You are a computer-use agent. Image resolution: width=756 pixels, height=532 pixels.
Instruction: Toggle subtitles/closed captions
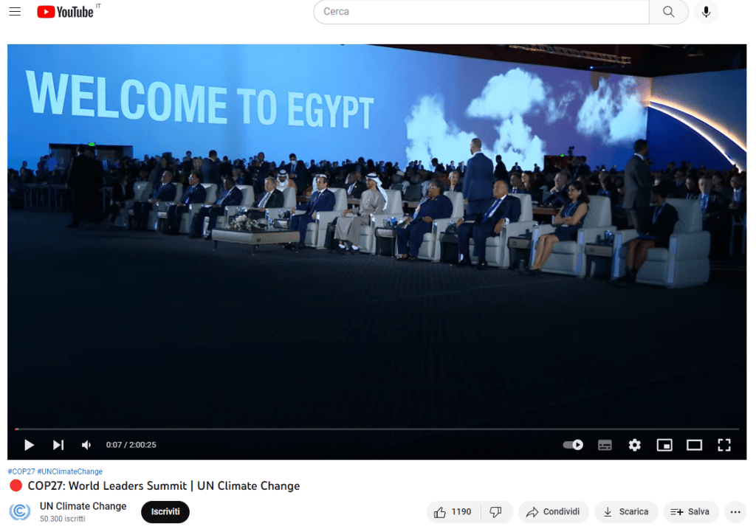(605, 445)
